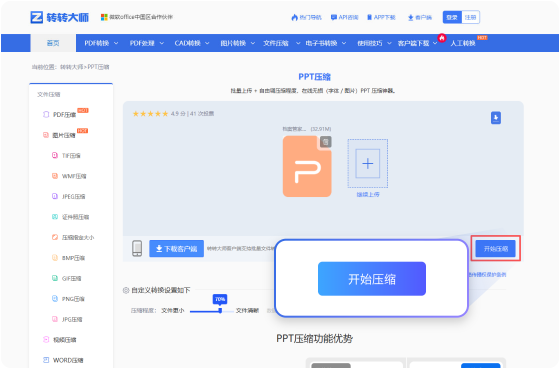The width and height of the screenshot is (560, 369).
Task: Select 视频压缩 icon in sidebar
Action: (x=46, y=339)
